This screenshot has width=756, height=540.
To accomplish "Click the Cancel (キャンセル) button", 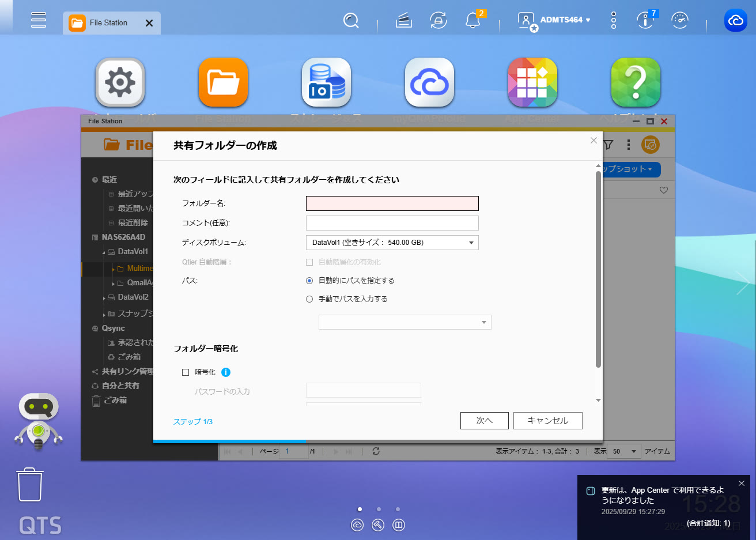I will pyautogui.click(x=547, y=421).
